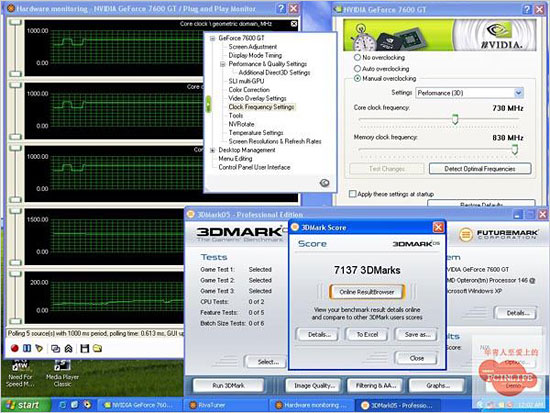Open Filtering & AA settings
Screen dimensions: 550x413
(x=376, y=386)
